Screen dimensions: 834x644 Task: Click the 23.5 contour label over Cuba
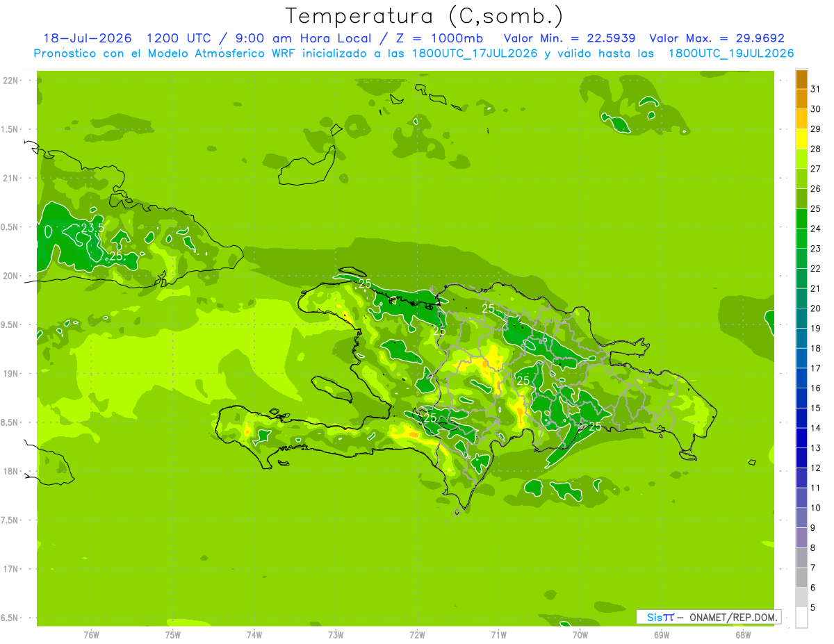coord(92,228)
